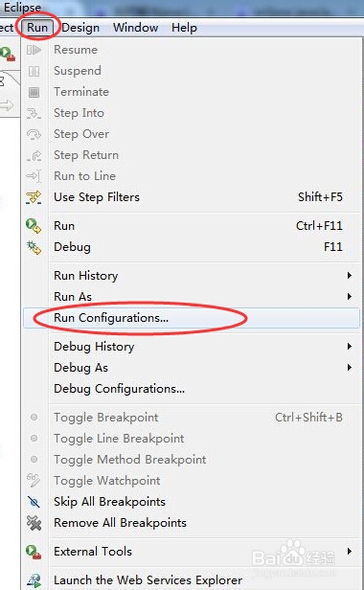The height and width of the screenshot is (590, 364).
Task: Open the Window menu
Action: (x=135, y=28)
